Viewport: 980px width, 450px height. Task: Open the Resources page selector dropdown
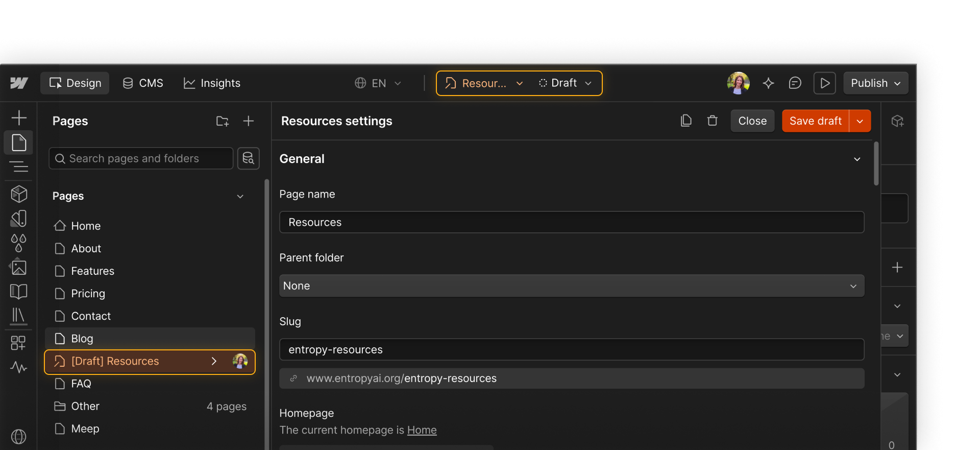click(x=484, y=83)
